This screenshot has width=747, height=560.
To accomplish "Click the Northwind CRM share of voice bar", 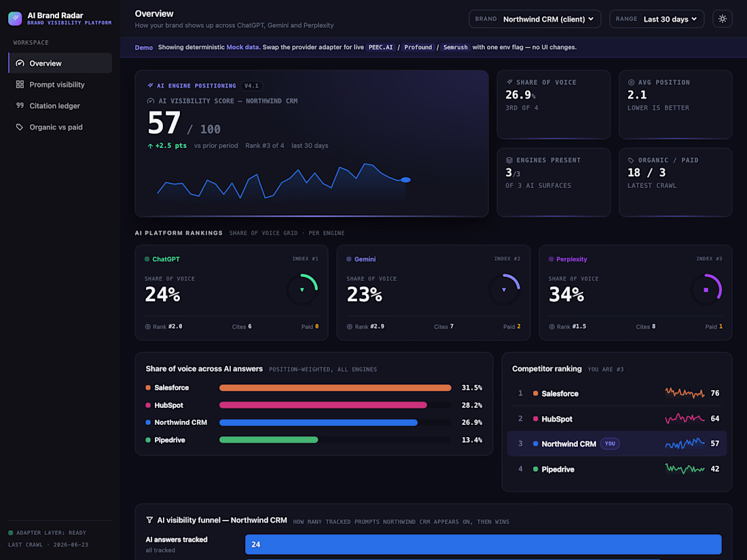I will pyautogui.click(x=318, y=422).
